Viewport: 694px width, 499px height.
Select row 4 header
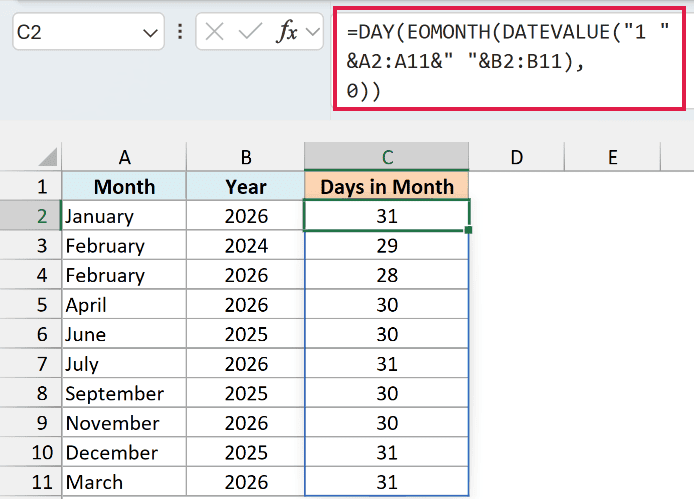coord(31,275)
